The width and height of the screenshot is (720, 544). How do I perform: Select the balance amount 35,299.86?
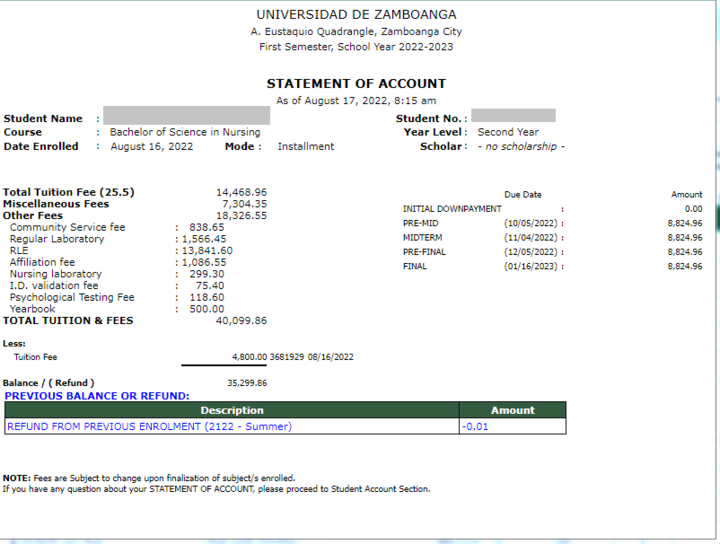247,383
